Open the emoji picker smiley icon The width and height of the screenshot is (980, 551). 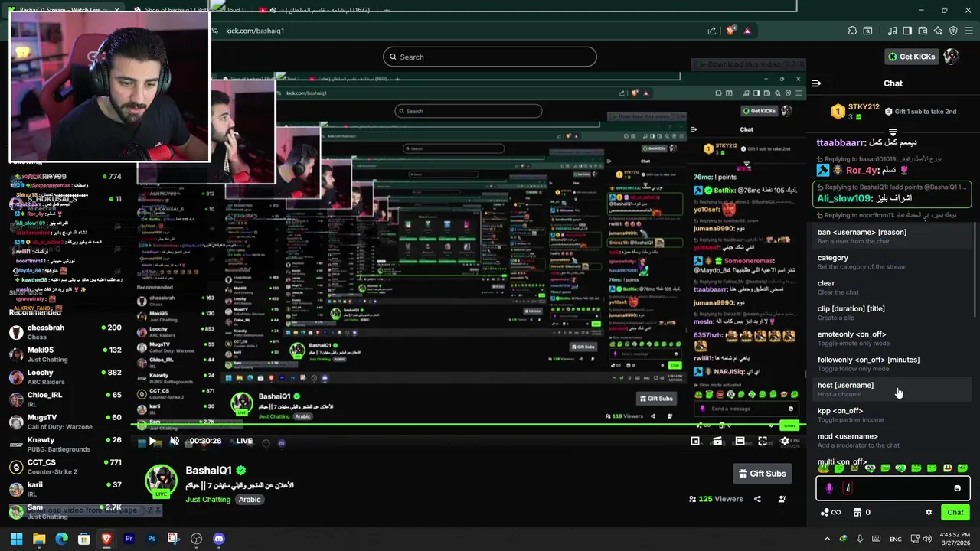click(957, 488)
